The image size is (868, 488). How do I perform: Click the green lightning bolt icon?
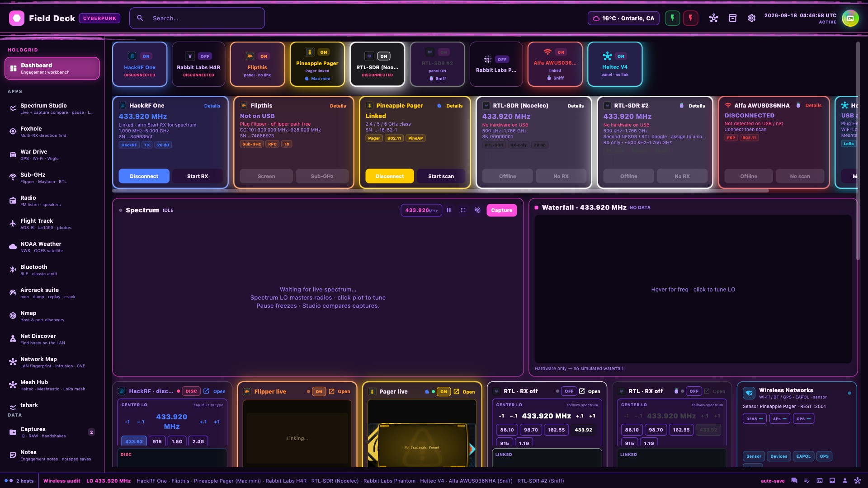point(672,18)
